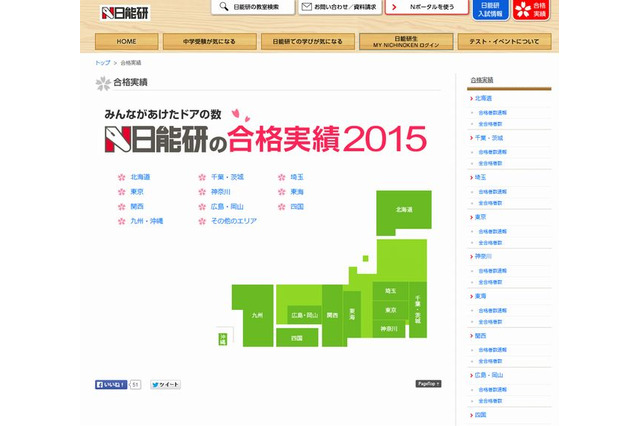The image size is (640, 426).
Task: Open MY NICHINOKEN ログイン nav item
Action: click(406, 41)
